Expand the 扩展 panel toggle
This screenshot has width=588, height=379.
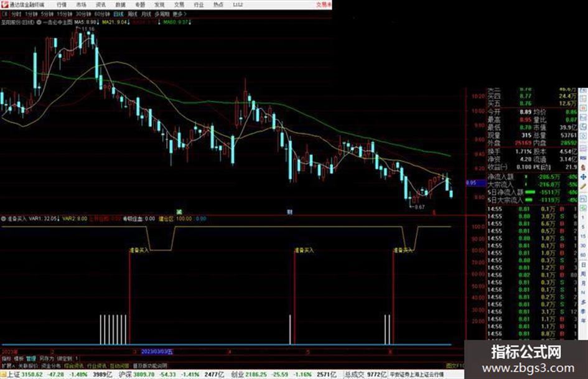(8, 365)
